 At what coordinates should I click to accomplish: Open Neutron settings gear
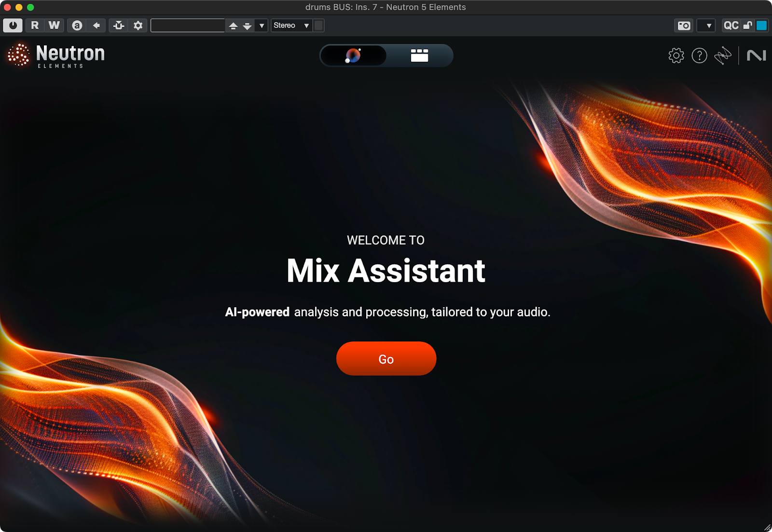point(676,56)
